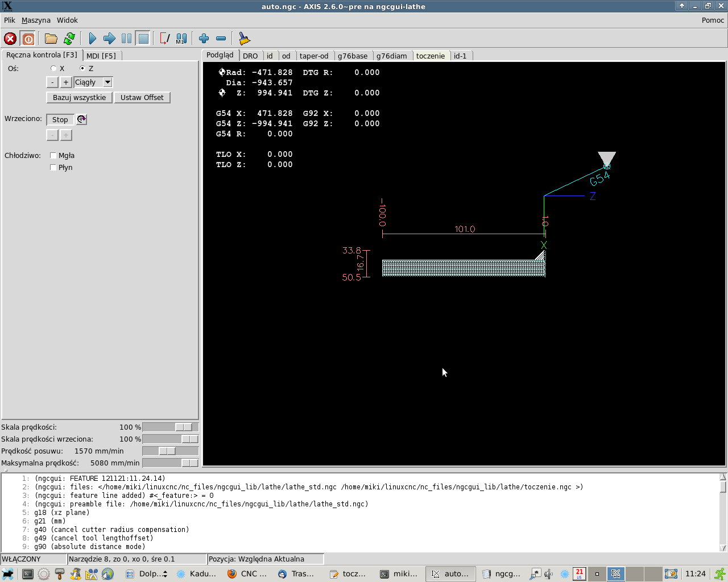Open the Tux penguin launcher icon

click(76, 574)
